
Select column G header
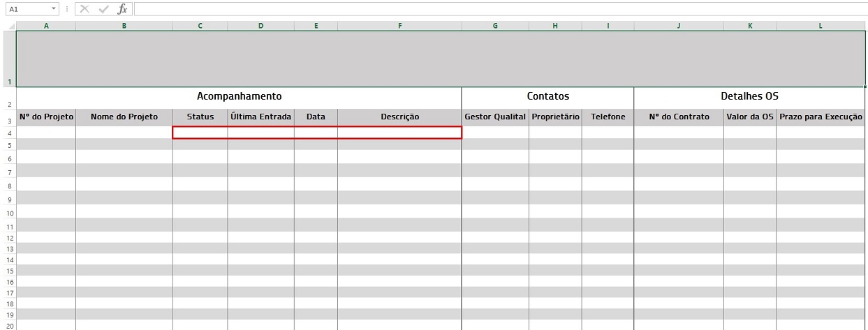[x=495, y=26]
